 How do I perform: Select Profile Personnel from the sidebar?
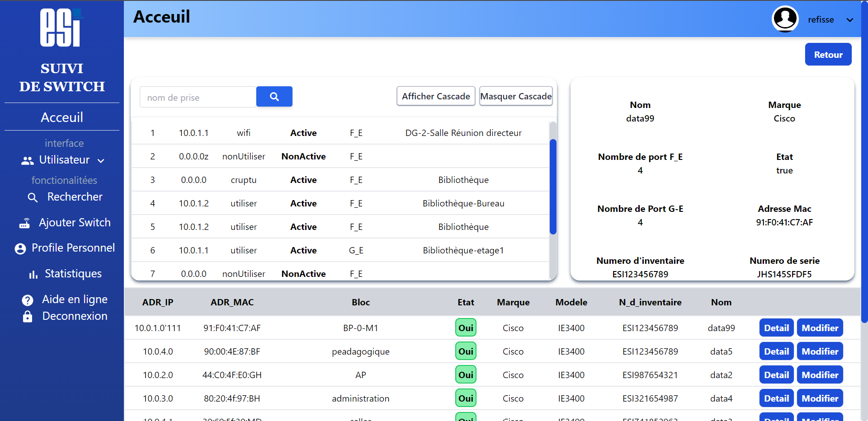(73, 248)
